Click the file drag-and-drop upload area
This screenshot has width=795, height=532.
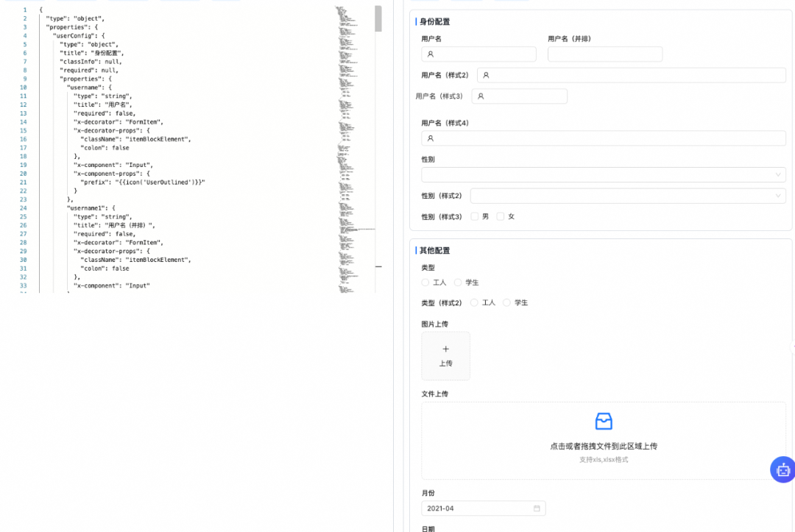point(604,441)
